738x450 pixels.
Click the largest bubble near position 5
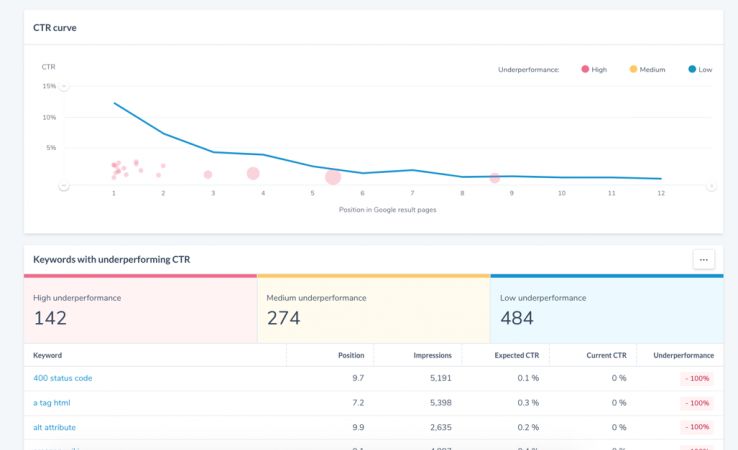(x=333, y=177)
